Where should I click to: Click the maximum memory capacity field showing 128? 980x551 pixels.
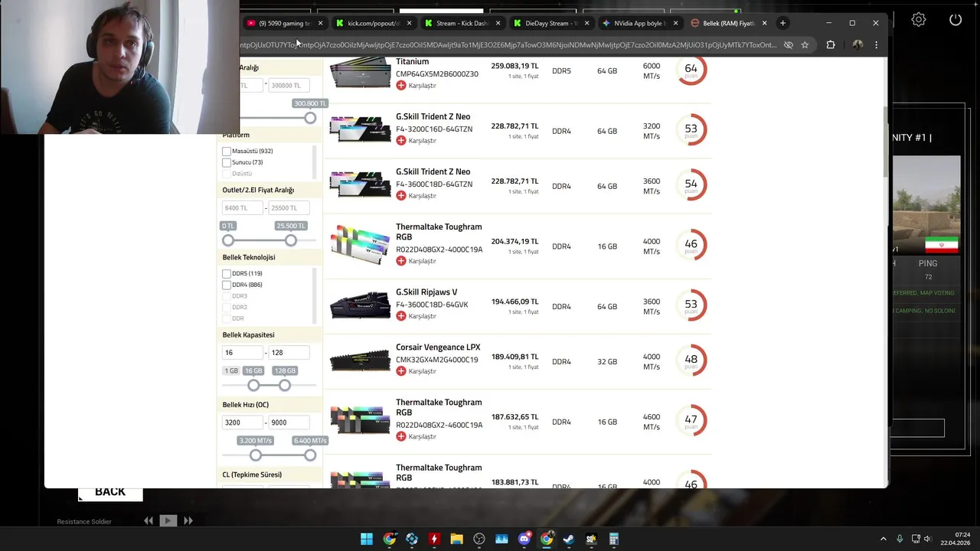(289, 353)
